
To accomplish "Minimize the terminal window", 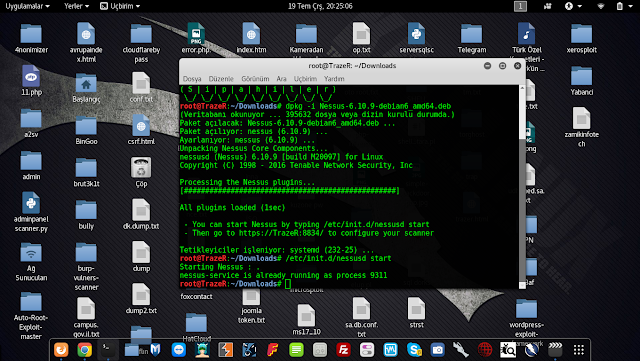I will click(x=487, y=66).
